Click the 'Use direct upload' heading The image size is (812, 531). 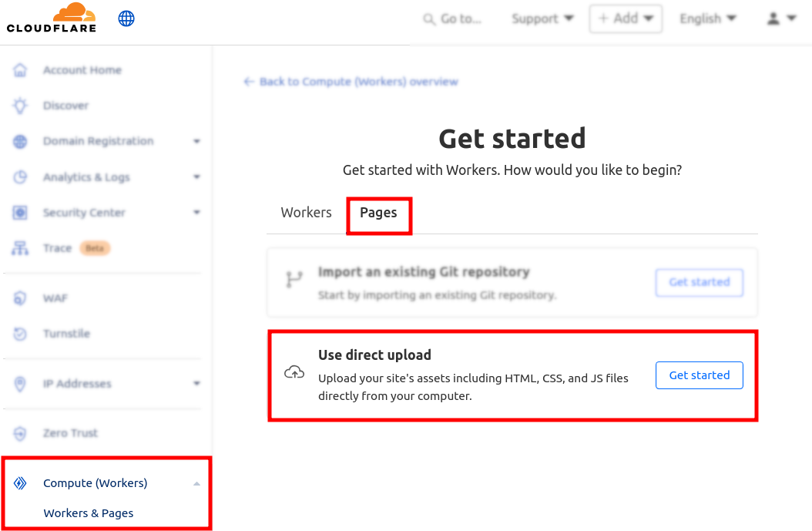click(374, 355)
